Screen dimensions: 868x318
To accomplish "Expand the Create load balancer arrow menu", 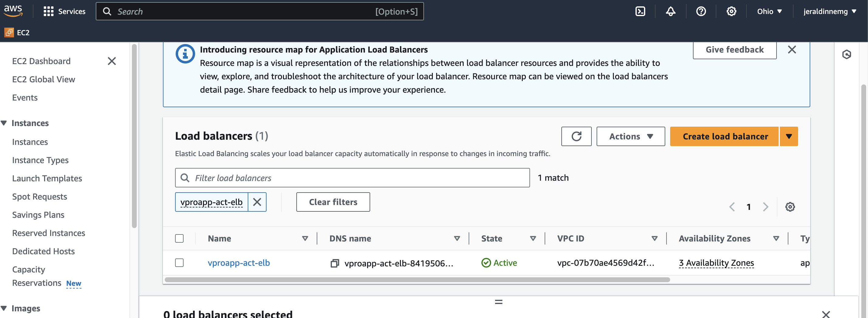I will pyautogui.click(x=788, y=136).
